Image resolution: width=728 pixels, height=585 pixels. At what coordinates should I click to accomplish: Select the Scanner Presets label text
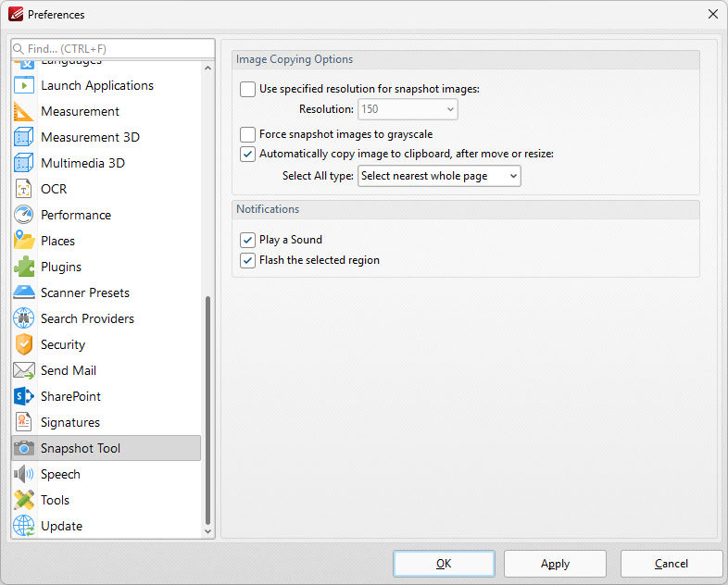click(85, 292)
